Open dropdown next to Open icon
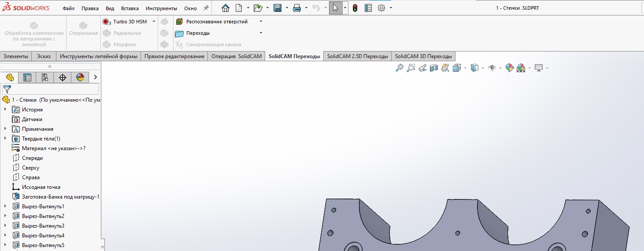This screenshot has width=644, height=251. pos(267,8)
